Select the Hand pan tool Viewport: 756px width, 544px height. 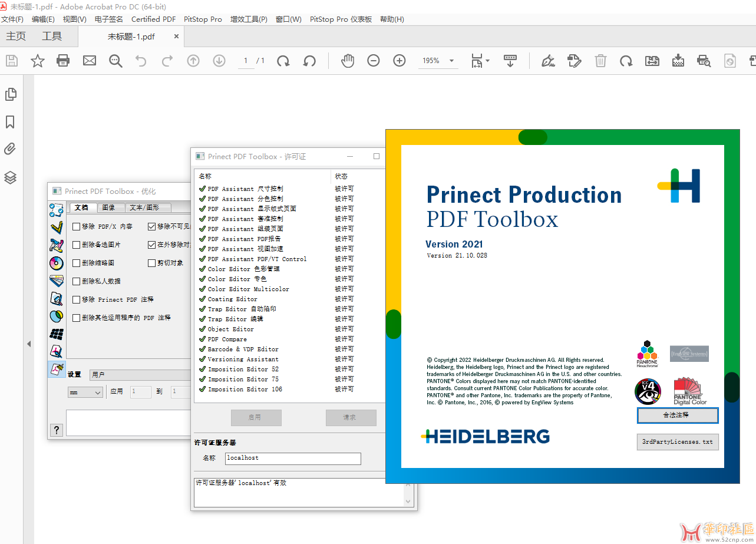348,61
